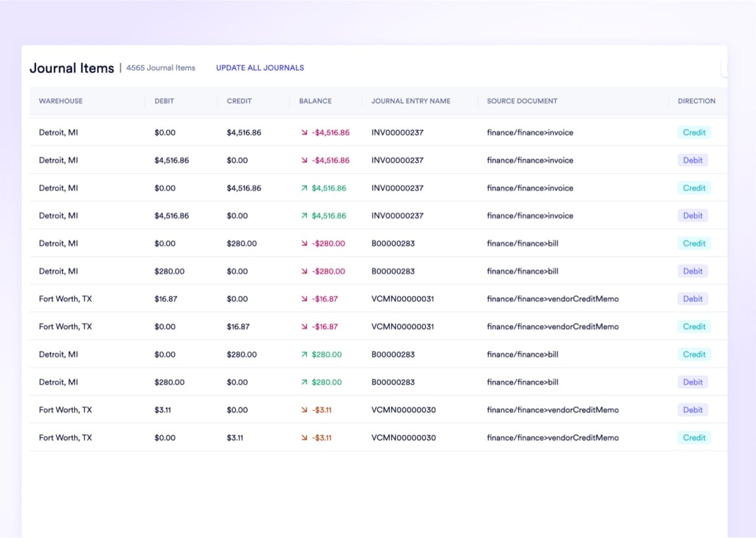This screenshot has height=538, width=756.
Task: Click finance/finance>vendorCreditMemo in VCMN00000031 Debit row
Action: [553, 299]
